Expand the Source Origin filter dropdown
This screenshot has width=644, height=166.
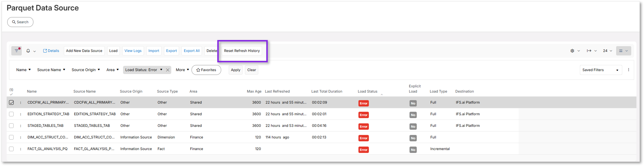[85, 70]
